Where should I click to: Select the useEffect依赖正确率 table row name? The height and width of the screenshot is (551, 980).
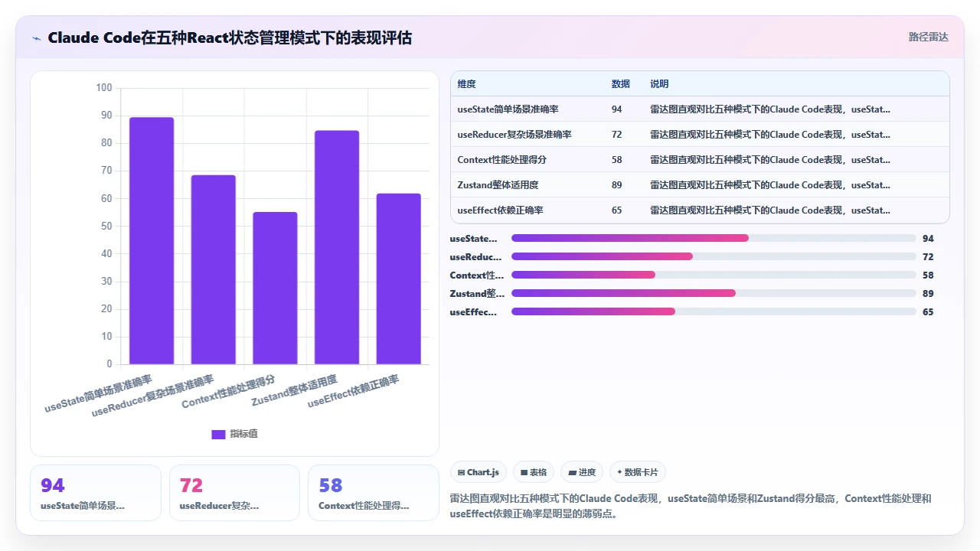tap(501, 210)
